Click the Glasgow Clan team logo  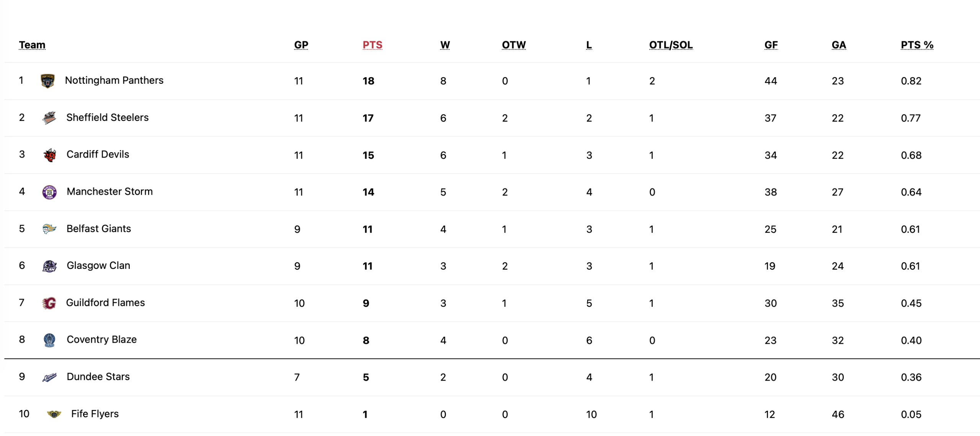pyautogui.click(x=49, y=266)
